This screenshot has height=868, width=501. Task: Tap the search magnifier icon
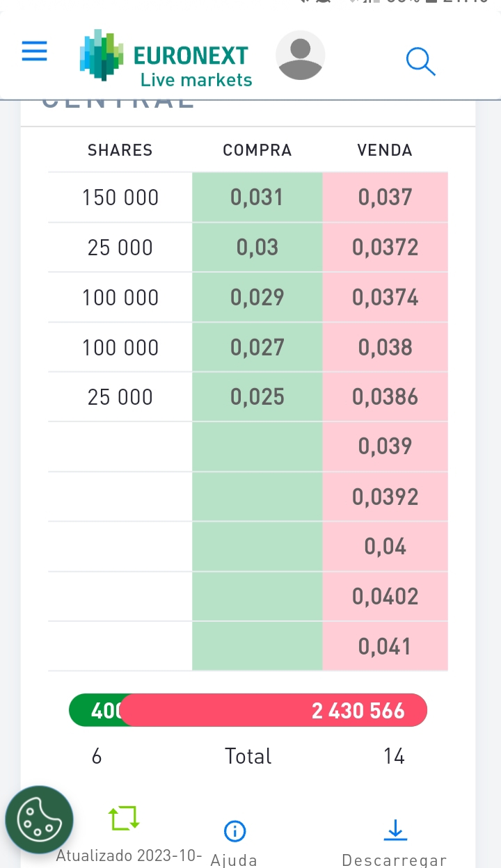point(420,61)
